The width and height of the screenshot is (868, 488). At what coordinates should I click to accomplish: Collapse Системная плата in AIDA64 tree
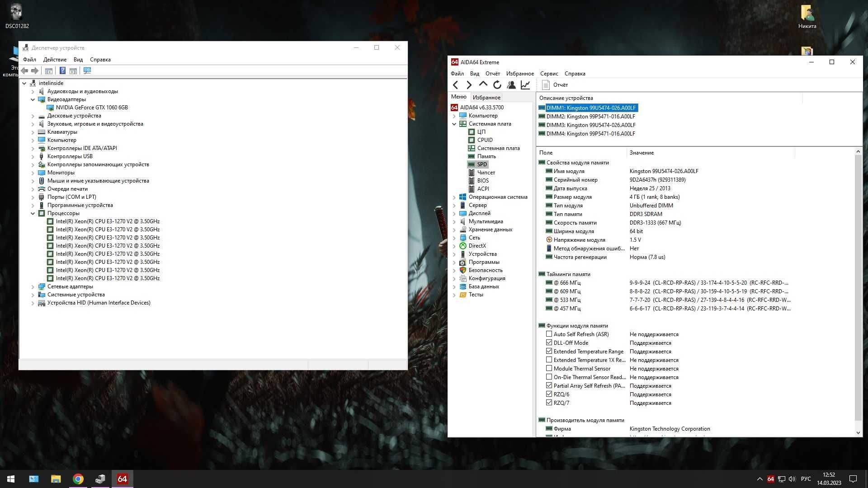[x=454, y=124]
